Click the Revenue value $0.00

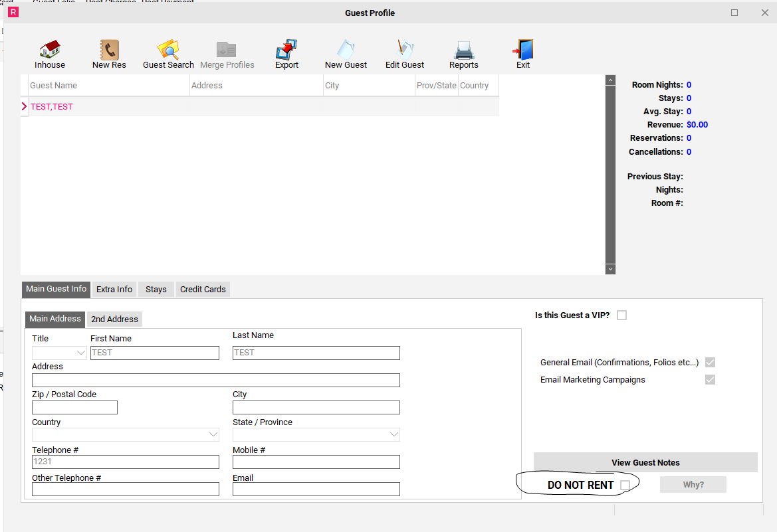697,125
